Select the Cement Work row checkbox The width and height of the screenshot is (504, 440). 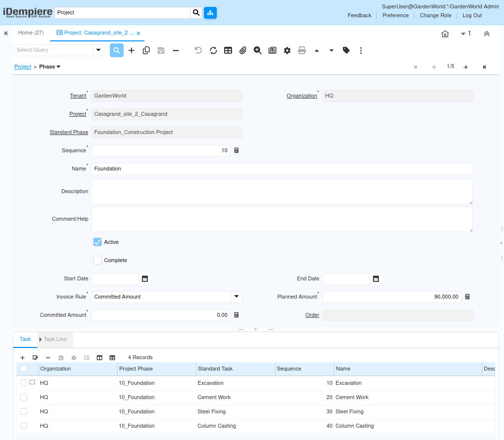[24, 397]
